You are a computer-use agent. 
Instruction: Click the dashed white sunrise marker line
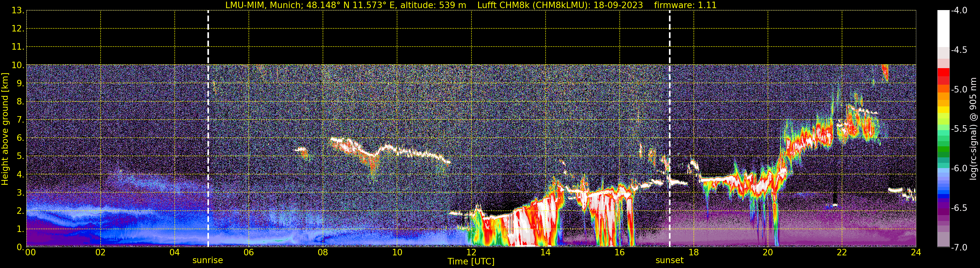coord(208,129)
